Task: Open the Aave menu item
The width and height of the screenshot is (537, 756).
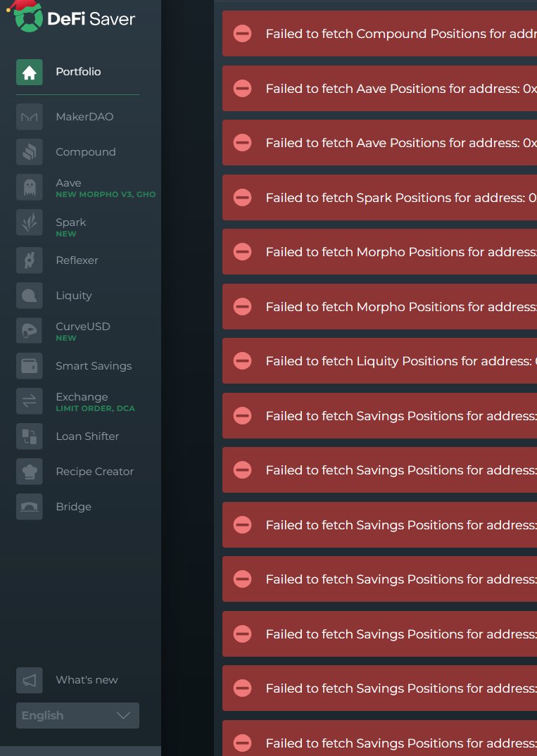Action: click(68, 183)
